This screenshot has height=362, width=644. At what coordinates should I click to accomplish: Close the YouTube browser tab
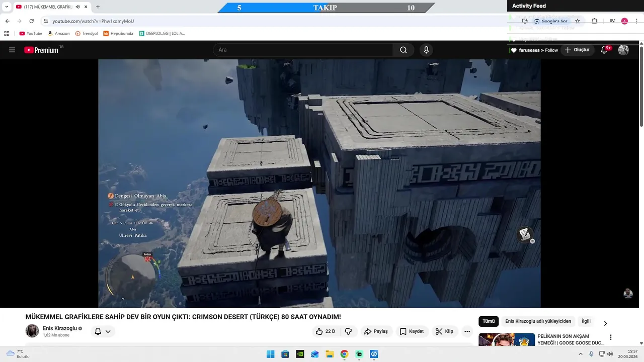(x=86, y=7)
